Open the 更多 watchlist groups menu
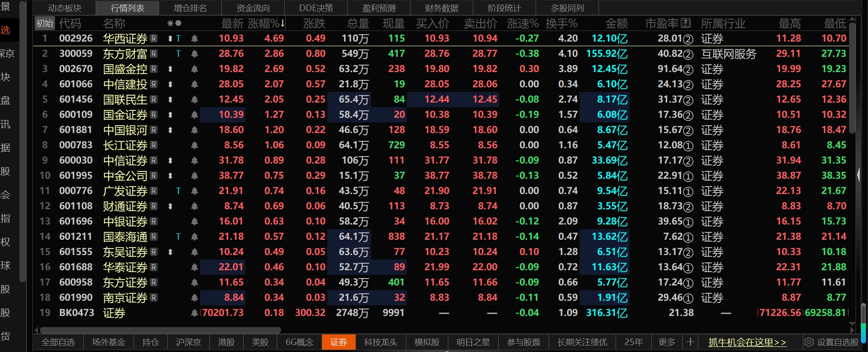Screen dimensions: 868x352 667,342
